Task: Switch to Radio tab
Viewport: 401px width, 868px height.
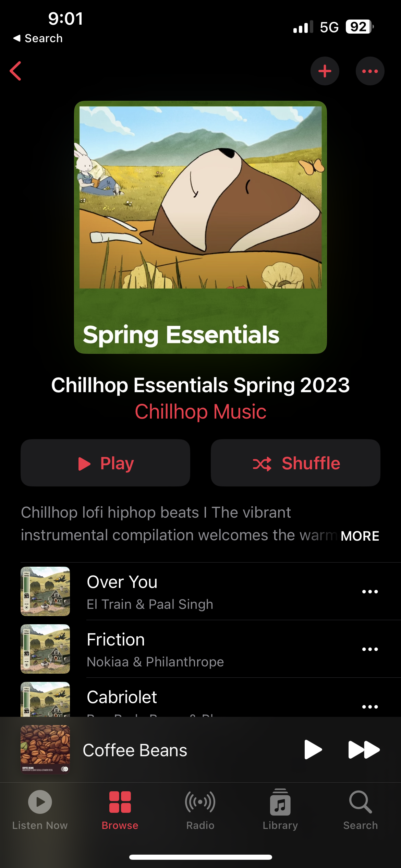Action: [200, 810]
